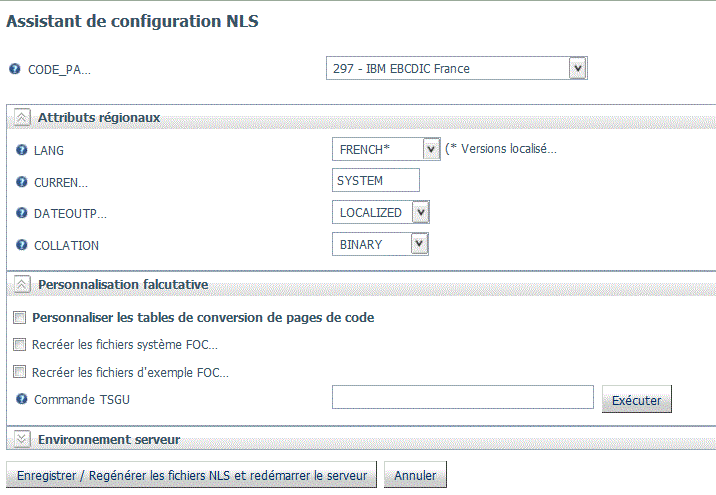The height and width of the screenshot is (495, 716).
Task: Check Personnaliser les tables de conversion
Action: 19,317
